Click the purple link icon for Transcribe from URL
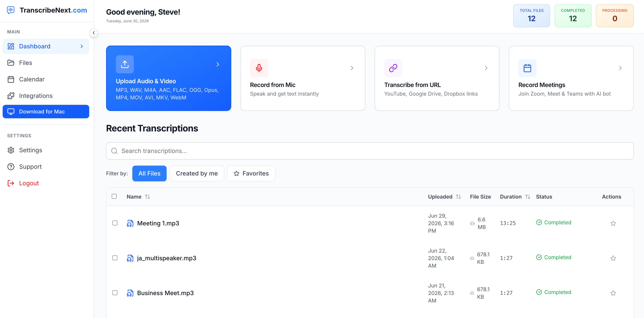 (393, 68)
